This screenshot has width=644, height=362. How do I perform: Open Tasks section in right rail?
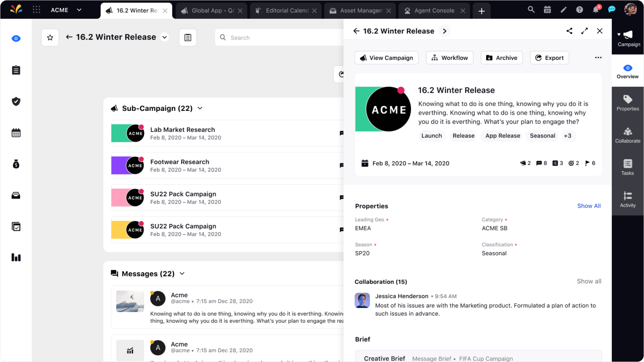(628, 167)
